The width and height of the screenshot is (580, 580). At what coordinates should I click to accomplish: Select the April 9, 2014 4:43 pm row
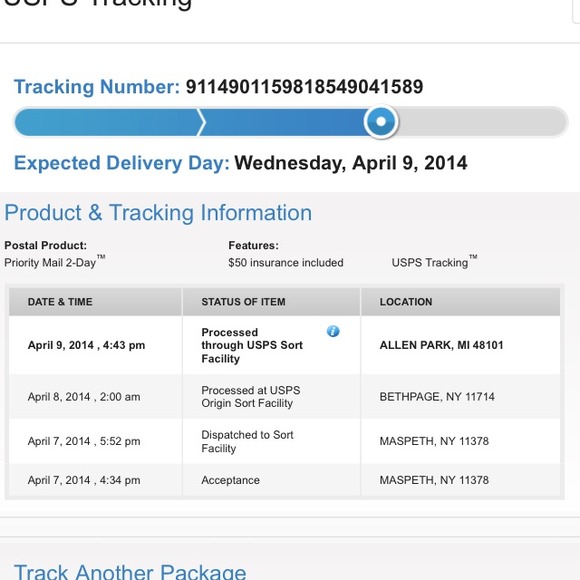(284, 345)
